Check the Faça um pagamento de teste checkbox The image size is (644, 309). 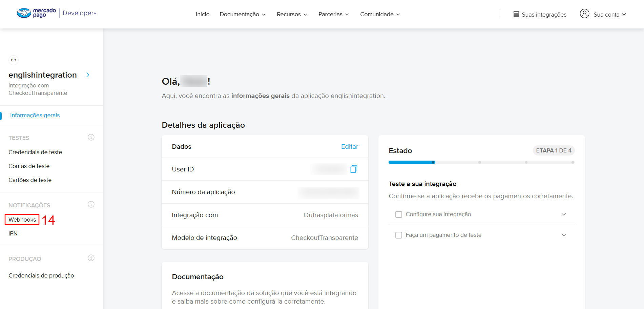[x=399, y=235]
